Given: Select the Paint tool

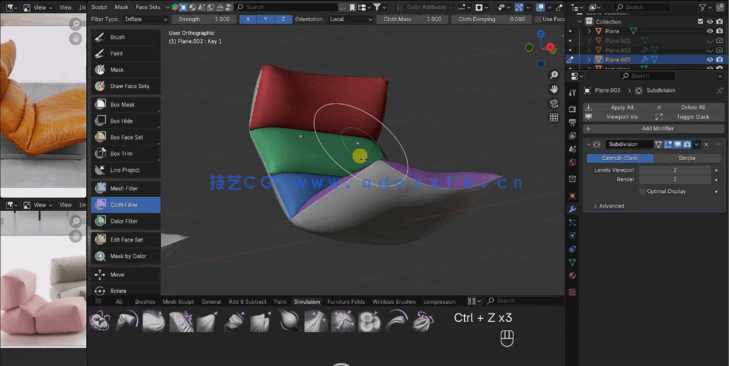Looking at the screenshot, I should [x=126, y=53].
